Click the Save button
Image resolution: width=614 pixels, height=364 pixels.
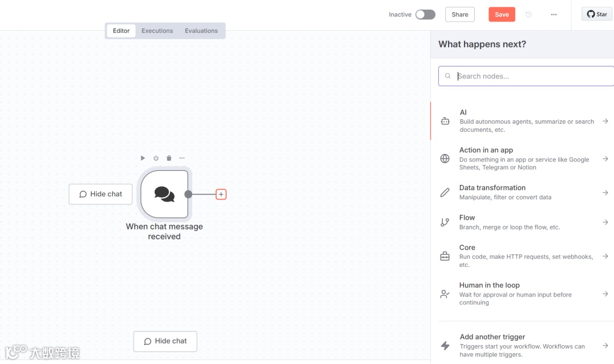coord(501,15)
